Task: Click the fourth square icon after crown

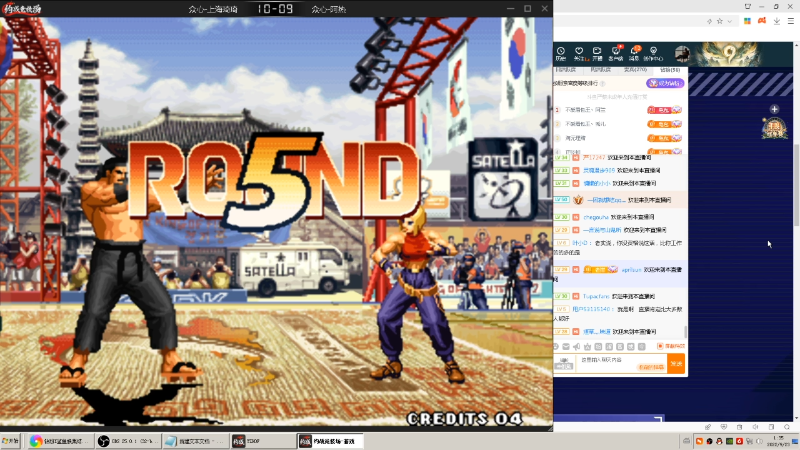Action: (631, 347)
